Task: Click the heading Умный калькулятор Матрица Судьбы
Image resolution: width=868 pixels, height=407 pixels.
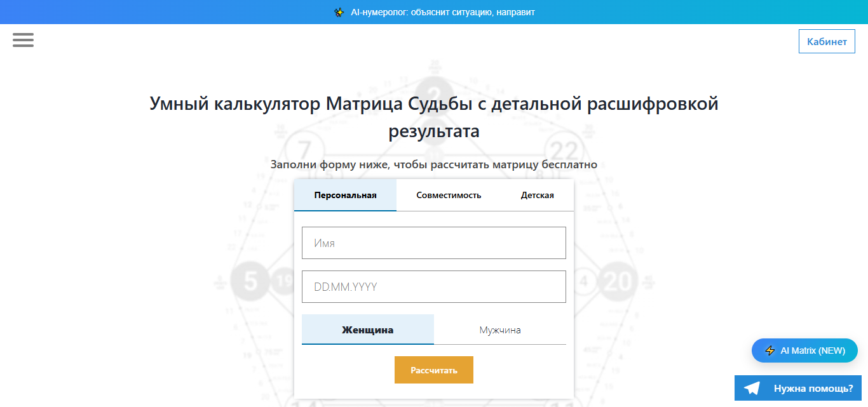Action: pyautogui.click(x=434, y=117)
